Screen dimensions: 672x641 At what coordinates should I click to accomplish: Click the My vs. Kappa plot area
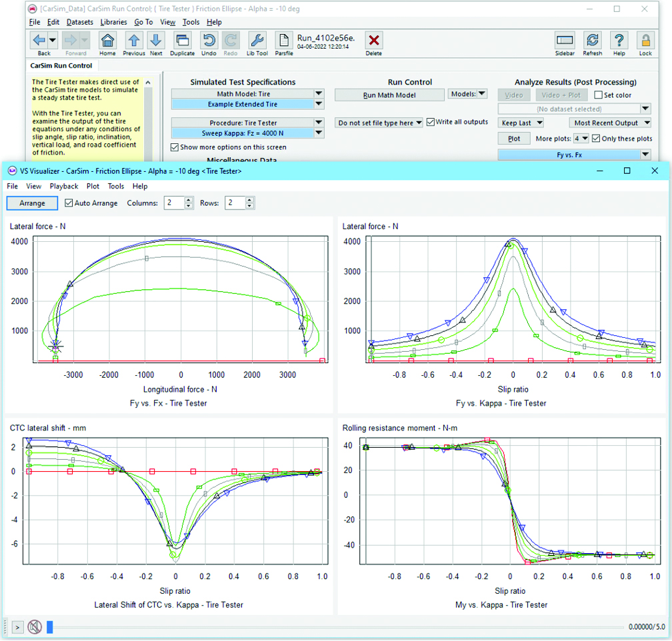(510, 500)
